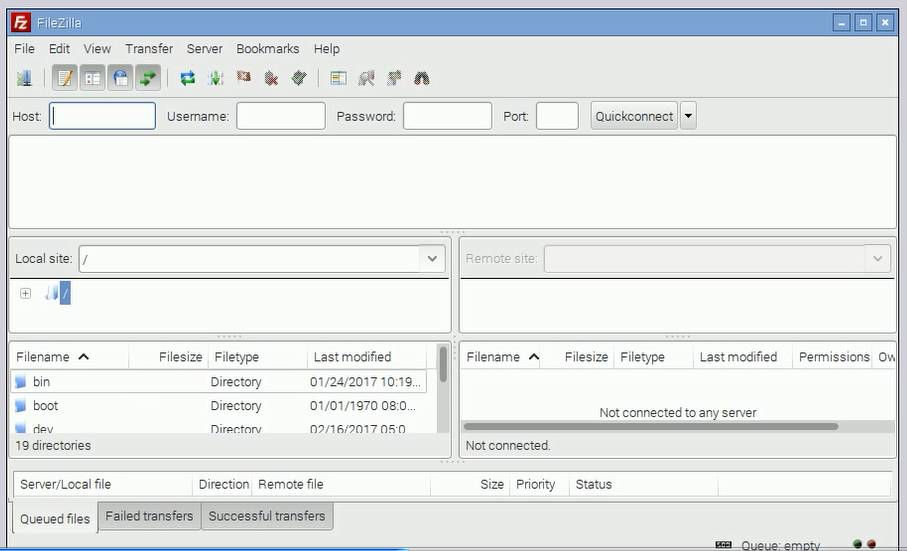
Task: Expand the root folder tree node
Action: [x=25, y=293]
